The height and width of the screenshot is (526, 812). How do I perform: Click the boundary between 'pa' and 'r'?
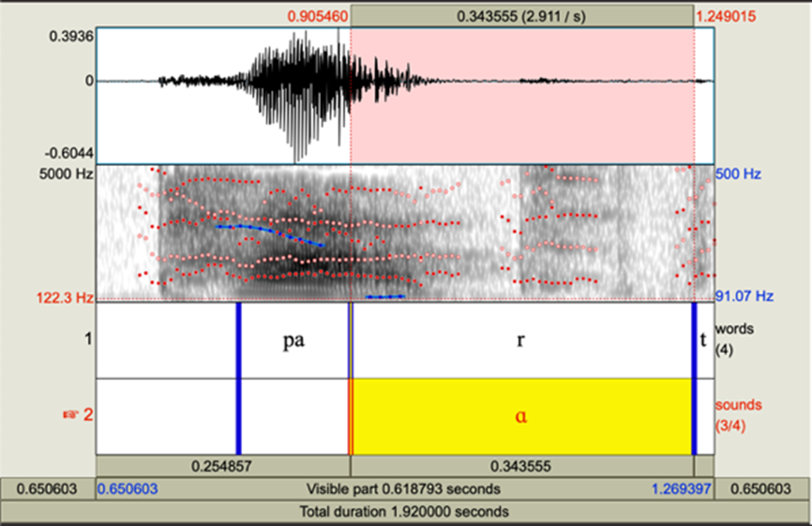(350, 340)
